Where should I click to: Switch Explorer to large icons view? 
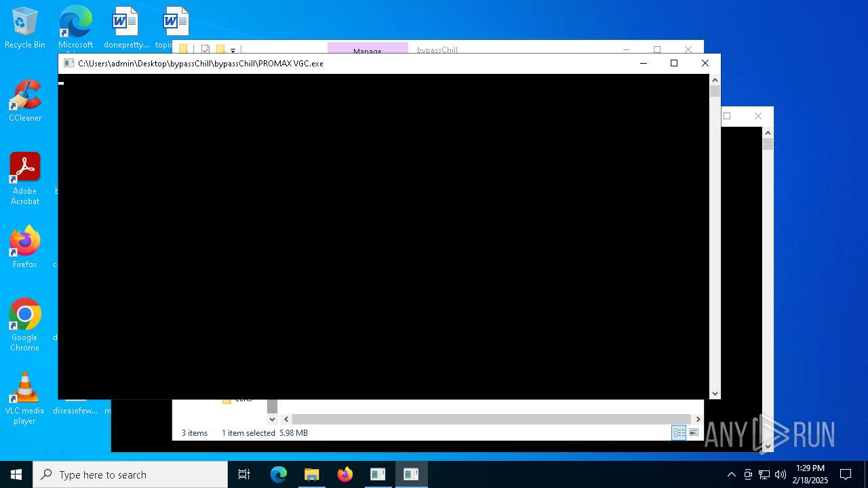[x=694, y=432]
